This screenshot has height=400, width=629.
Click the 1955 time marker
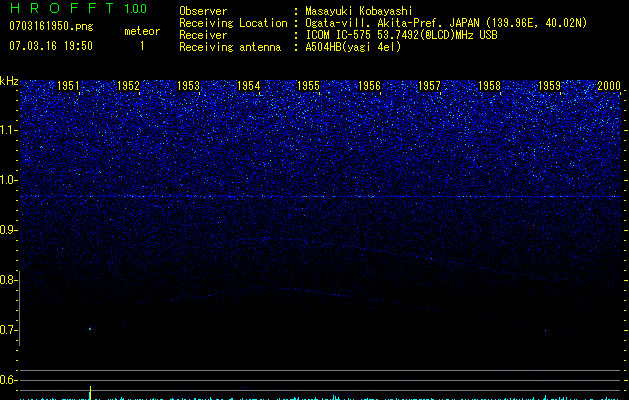[x=309, y=87]
